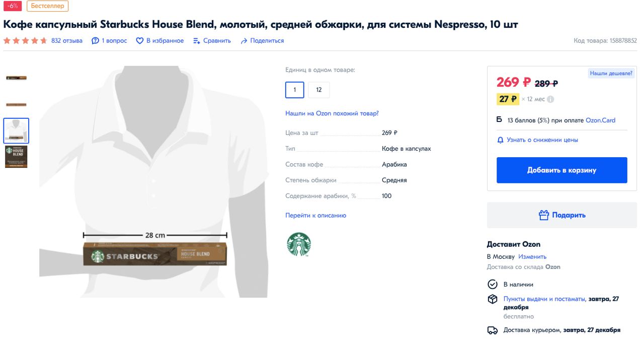The image size is (644, 345).
Task: Click the Бестселлер badge
Action: coord(48,6)
